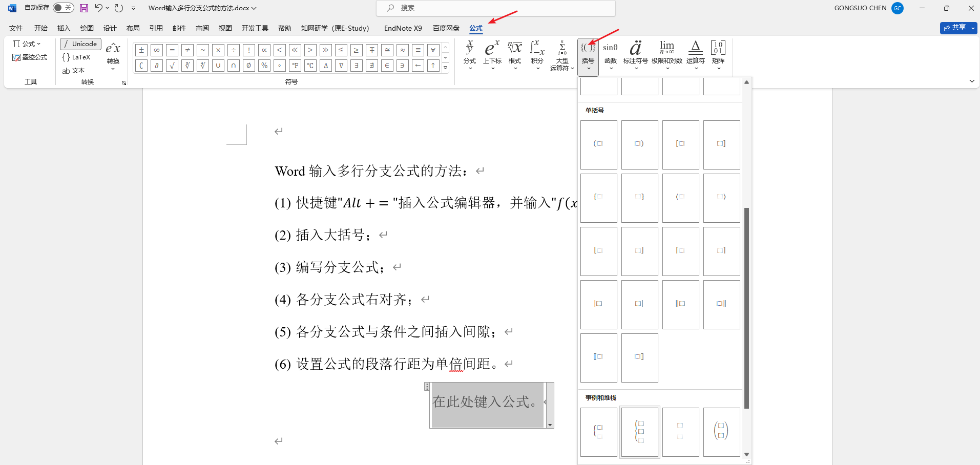Insert the nabla symbol
The height and width of the screenshot is (465, 980).
pyautogui.click(x=341, y=66)
